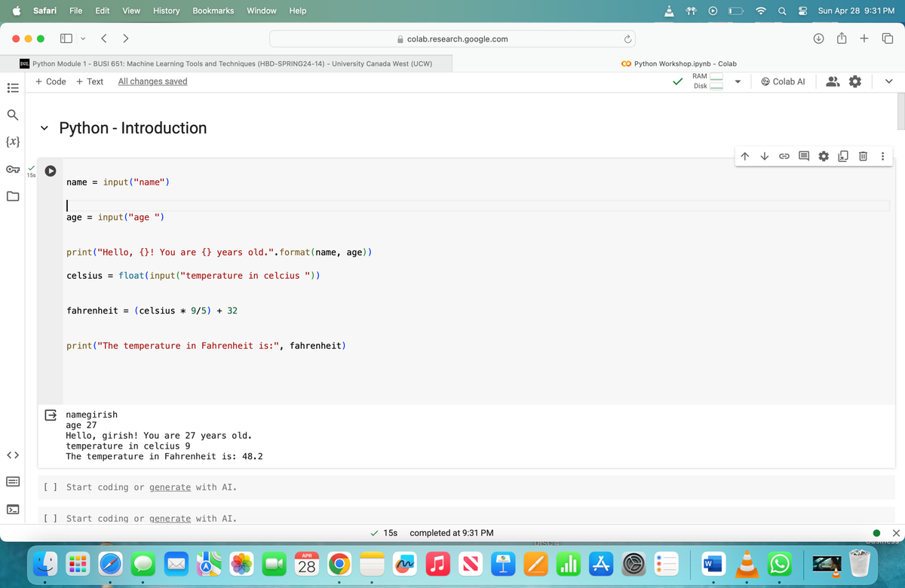The height and width of the screenshot is (588, 905).
Task: Open Google Chrome from the Dock
Action: [x=339, y=563]
